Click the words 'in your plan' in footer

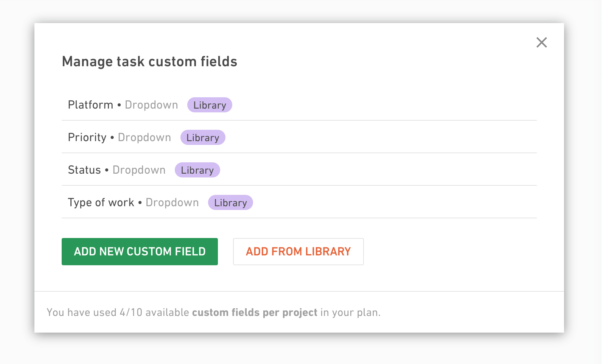click(350, 313)
